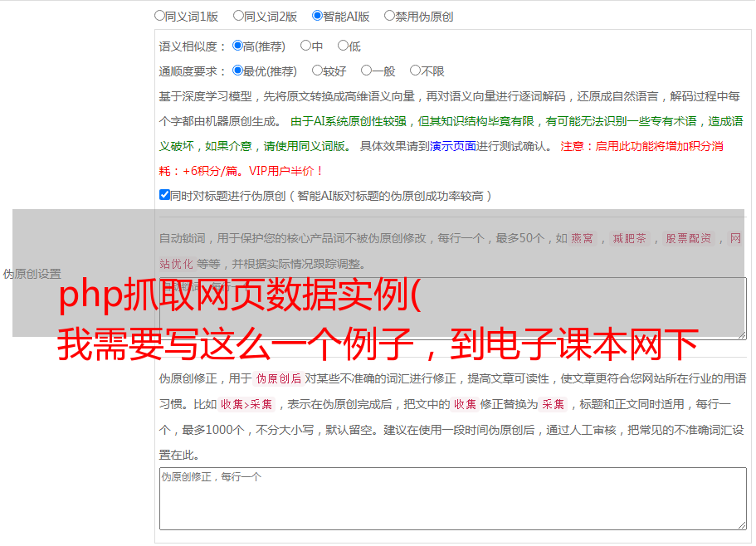Grab resize handle of 伪原创修正 textarea
Viewport: 756px width, 546px height.
(742, 525)
